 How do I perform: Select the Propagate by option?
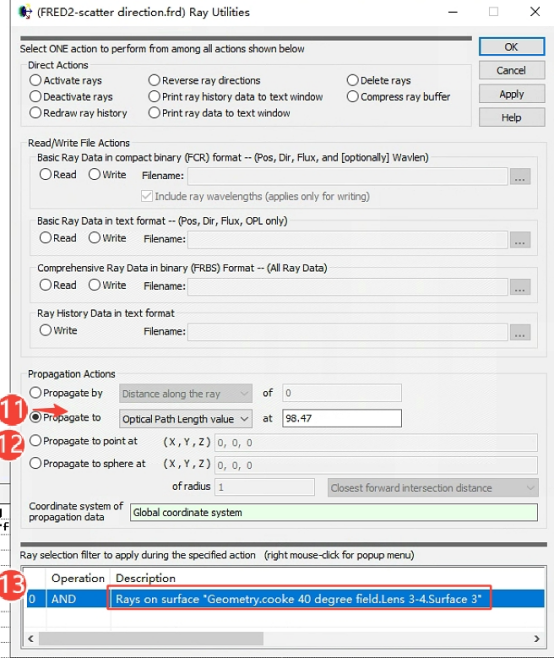pos(66,393)
